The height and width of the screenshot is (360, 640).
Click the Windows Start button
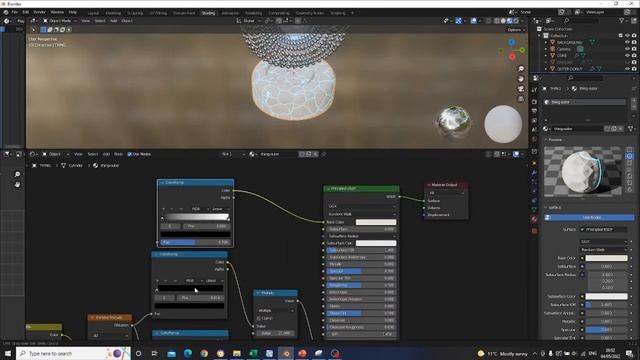click(x=8, y=353)
